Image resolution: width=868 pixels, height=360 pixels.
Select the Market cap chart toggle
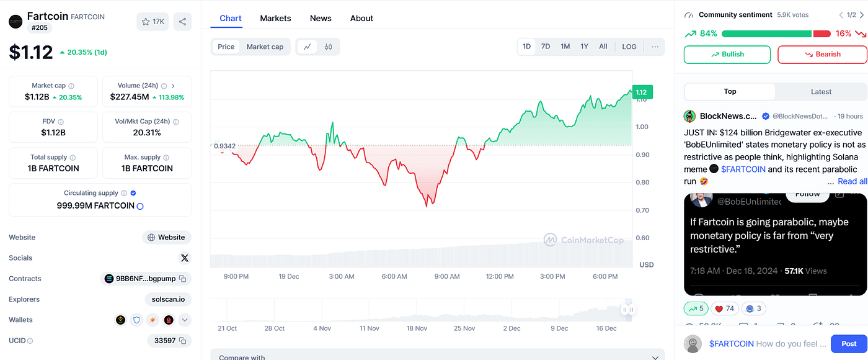coord(265,47)
